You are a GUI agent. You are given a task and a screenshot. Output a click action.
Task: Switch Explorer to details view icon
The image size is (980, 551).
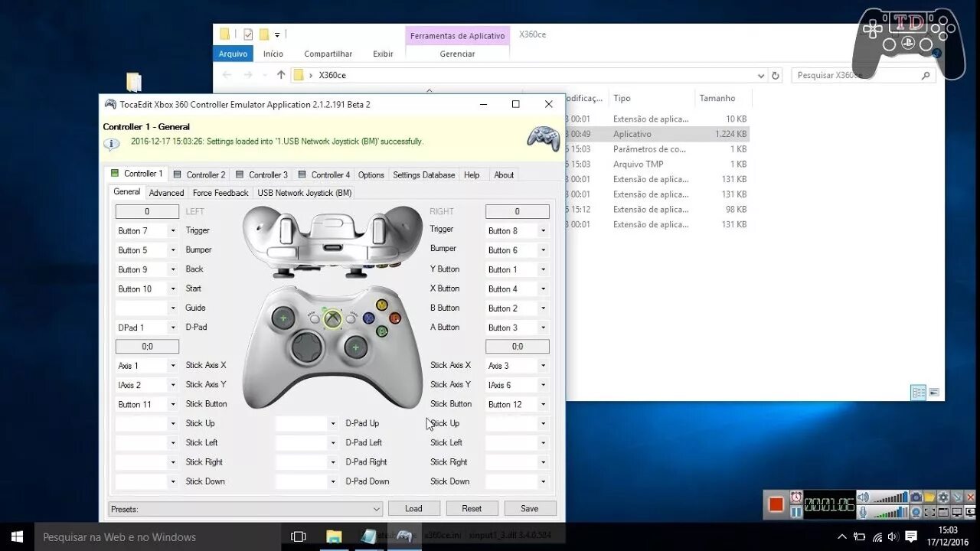pos(918,393)
